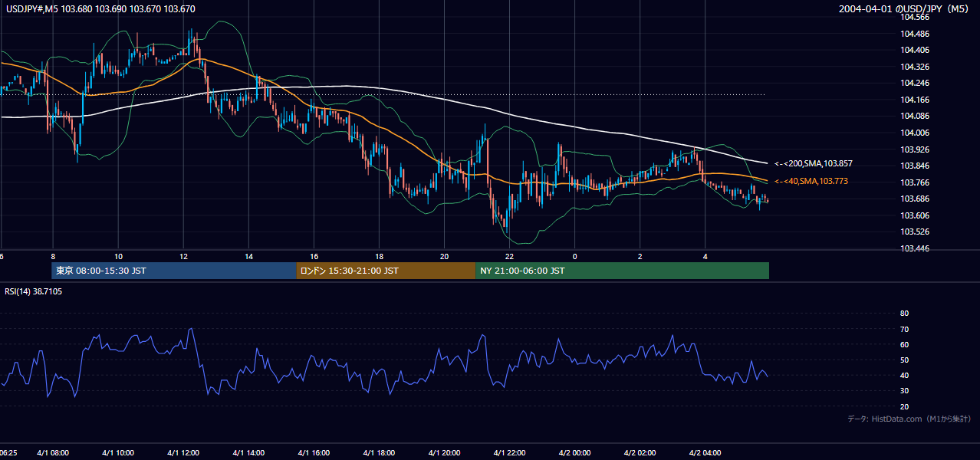The width and height of the screenshot is (980, 460).
Task: Click hour label 12 under price chart
Action: pyautogui.click(x=183, y=256)
